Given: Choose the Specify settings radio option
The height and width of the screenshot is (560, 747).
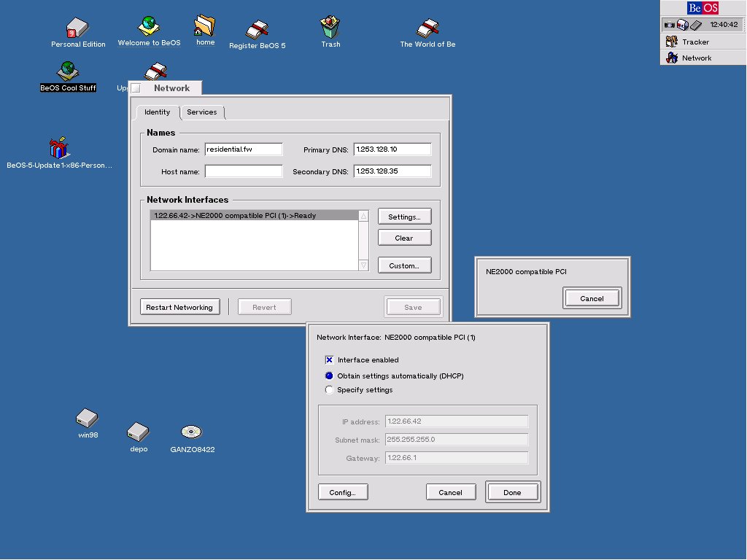Looking at the screenshot, I should (329, 390).
